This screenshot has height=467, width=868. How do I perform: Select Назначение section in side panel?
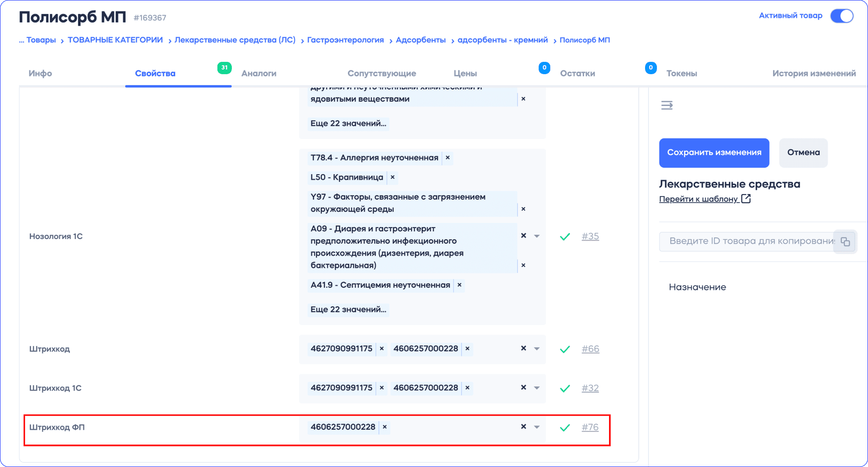coord(698,287)
